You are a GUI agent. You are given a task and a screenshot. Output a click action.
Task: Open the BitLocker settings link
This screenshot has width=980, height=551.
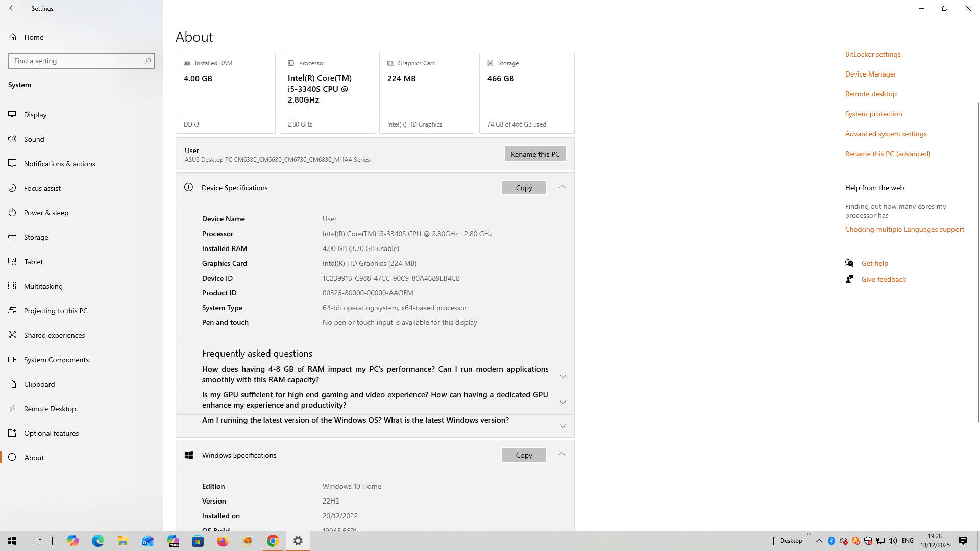tap(873, 54)
